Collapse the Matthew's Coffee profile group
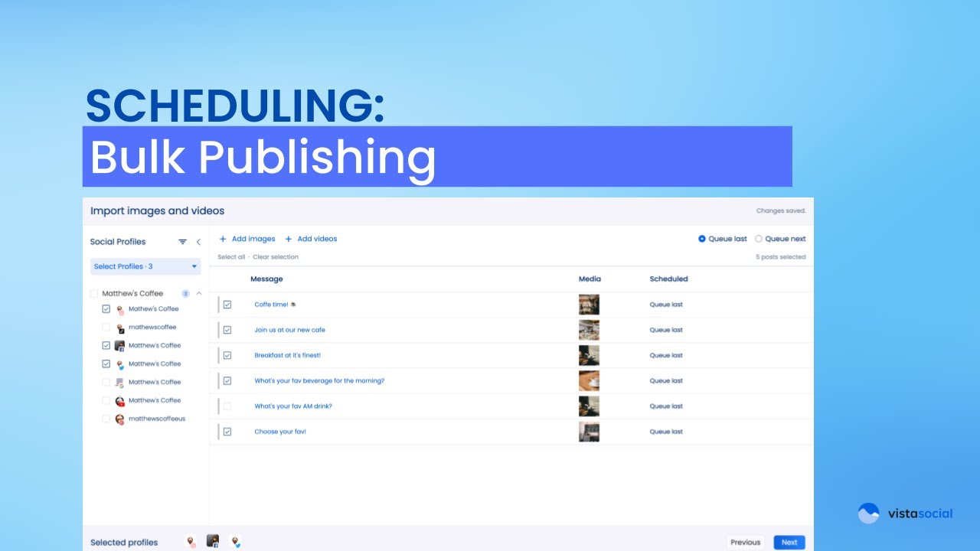Image resolution: width=980 pixels, height=551 pixels. [198, 293]
